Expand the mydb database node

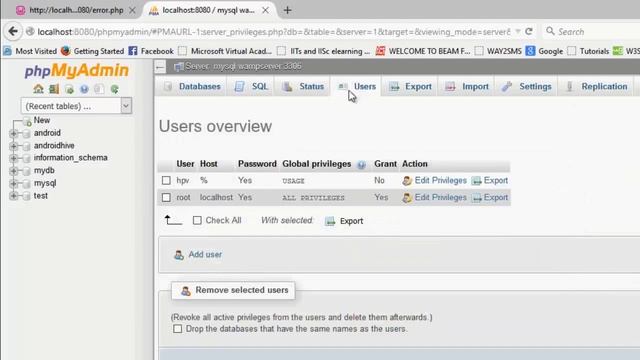tap(13, 171)
